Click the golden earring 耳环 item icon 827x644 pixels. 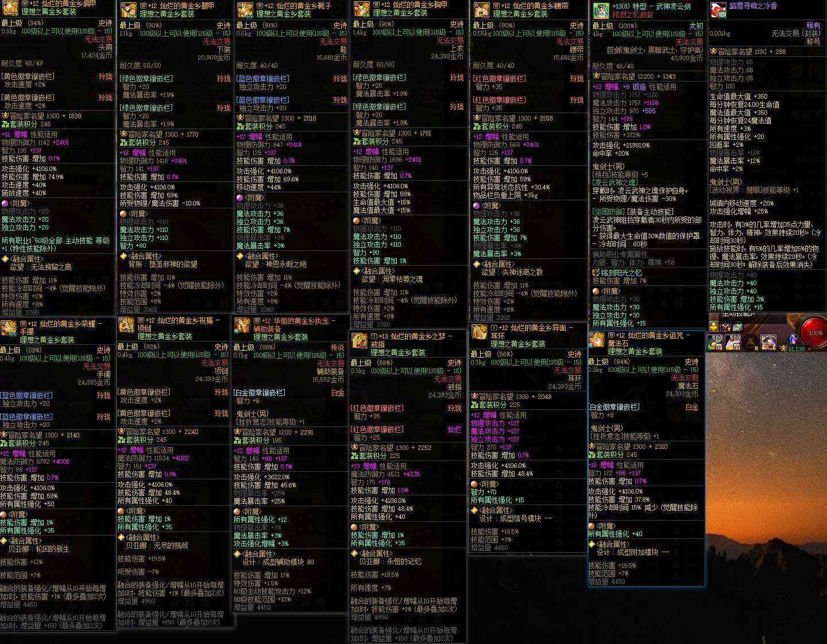[480, 332]
